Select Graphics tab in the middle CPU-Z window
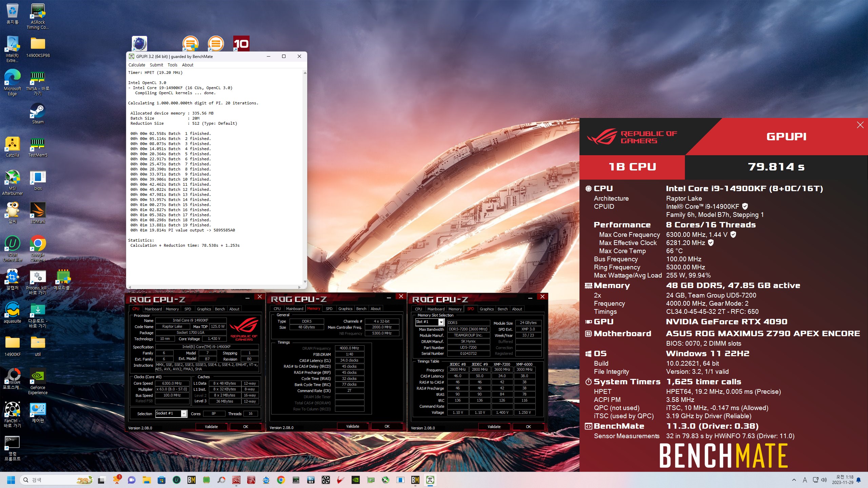Viewport: 868px width, 488px height. tap(345, 309)
